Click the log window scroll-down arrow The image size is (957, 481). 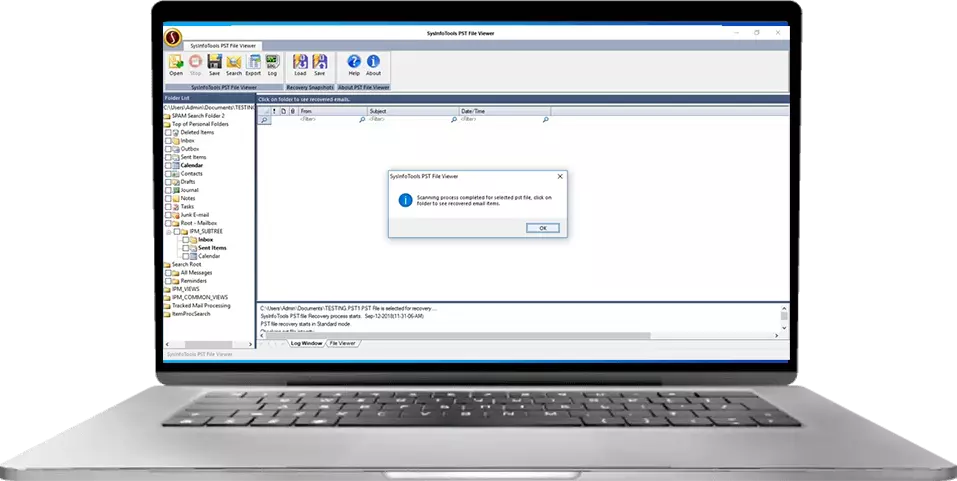coord(784,328)
